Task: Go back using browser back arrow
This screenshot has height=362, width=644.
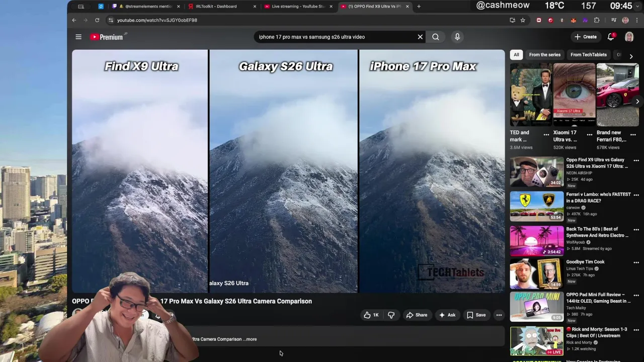Action: (x=74, y=20)
